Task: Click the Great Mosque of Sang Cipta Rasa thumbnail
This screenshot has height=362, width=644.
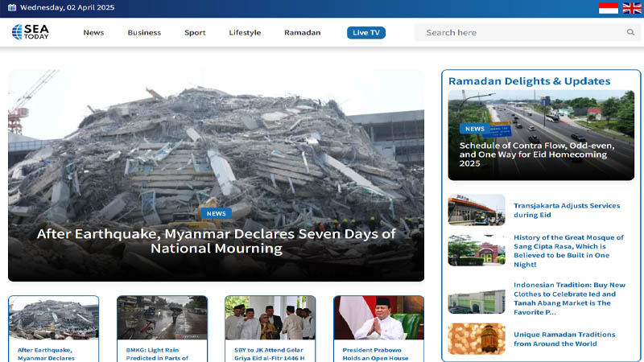Action: click(477, 250)
